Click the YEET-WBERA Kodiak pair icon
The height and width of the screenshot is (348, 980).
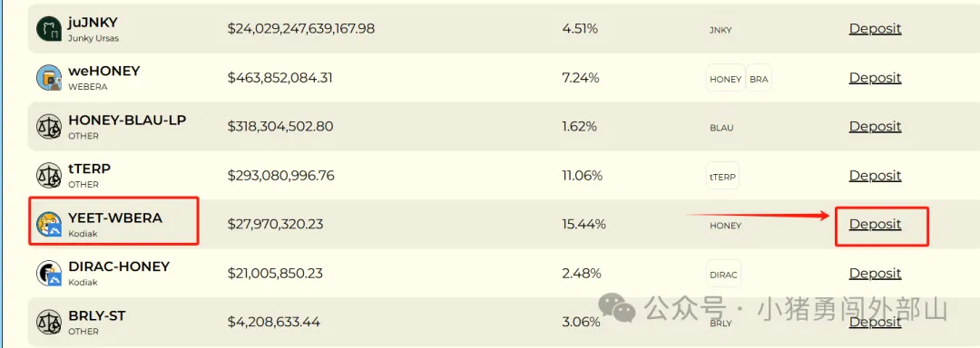49,225
